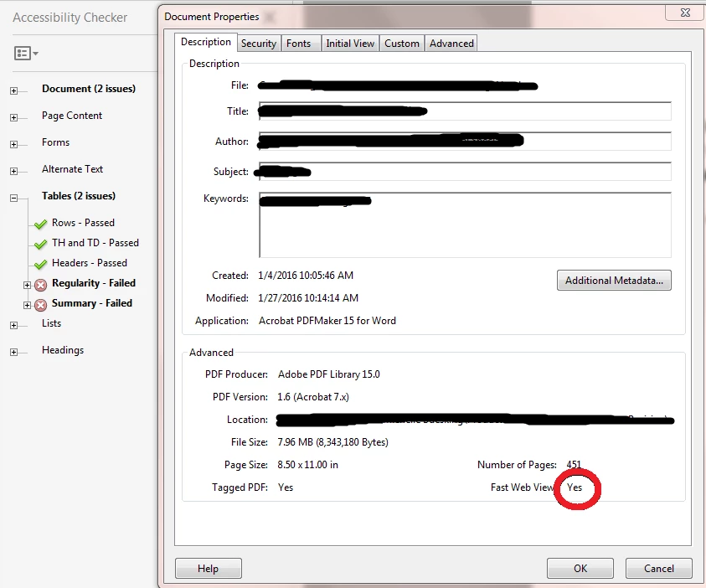Open Additional Metadata dialog

pyautogui.click(x=614, y=280)
